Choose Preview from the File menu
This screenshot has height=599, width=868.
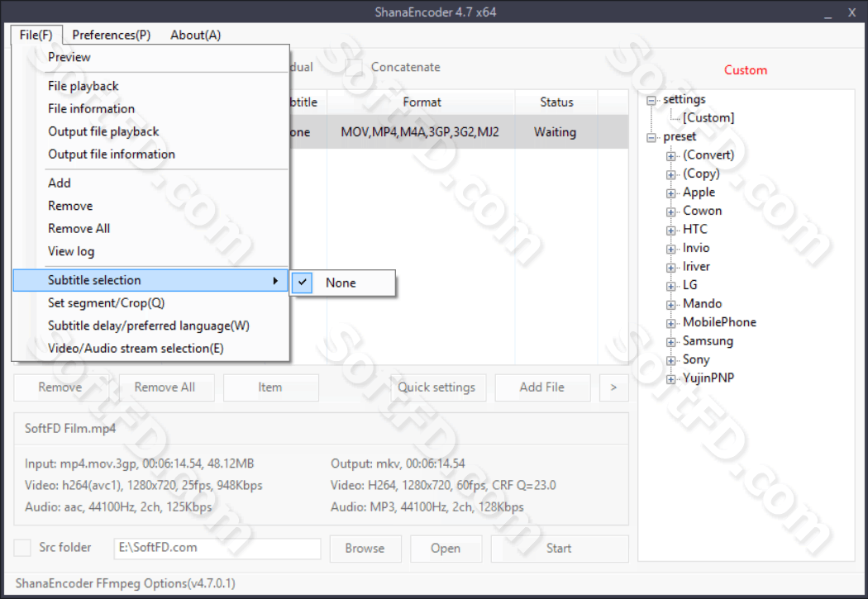tap(150, 57)
